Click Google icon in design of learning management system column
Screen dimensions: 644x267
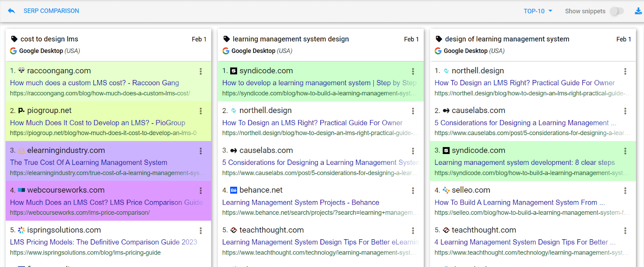438,51
